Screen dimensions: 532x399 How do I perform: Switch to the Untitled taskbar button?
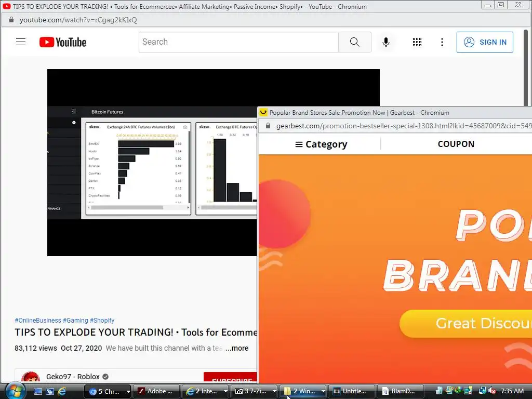[x=352, y=391]
